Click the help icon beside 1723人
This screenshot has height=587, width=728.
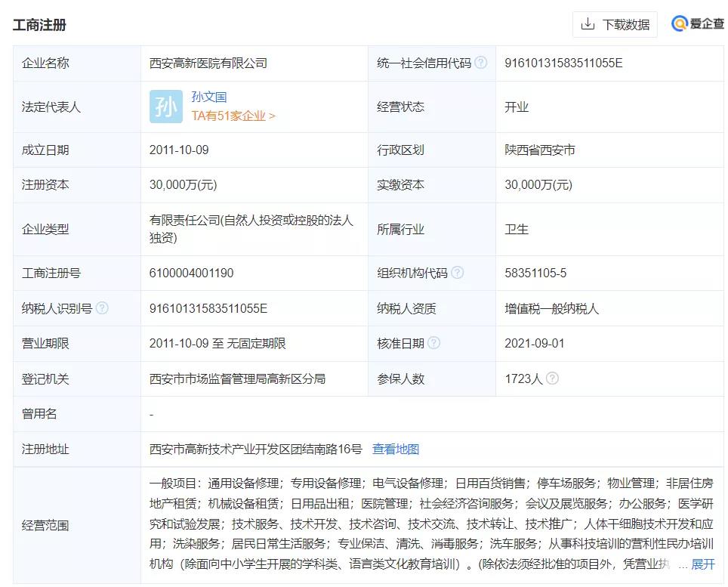coord(553,378)
